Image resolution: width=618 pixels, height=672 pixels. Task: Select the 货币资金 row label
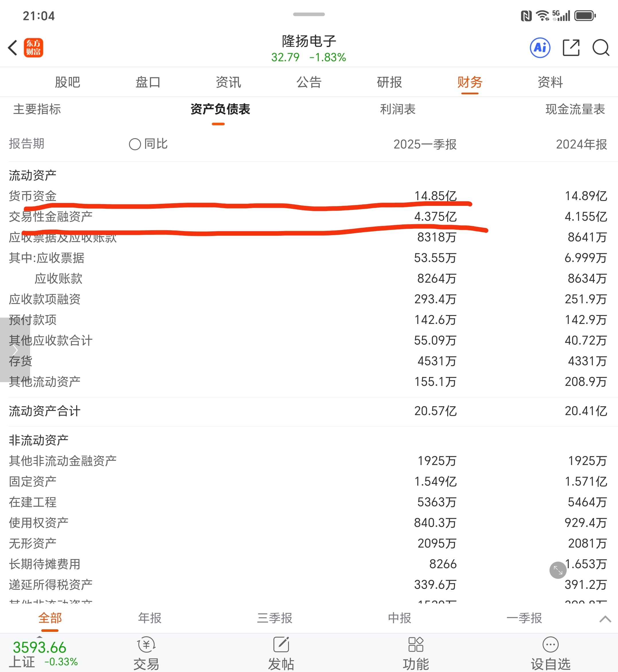tap(33, 196)
